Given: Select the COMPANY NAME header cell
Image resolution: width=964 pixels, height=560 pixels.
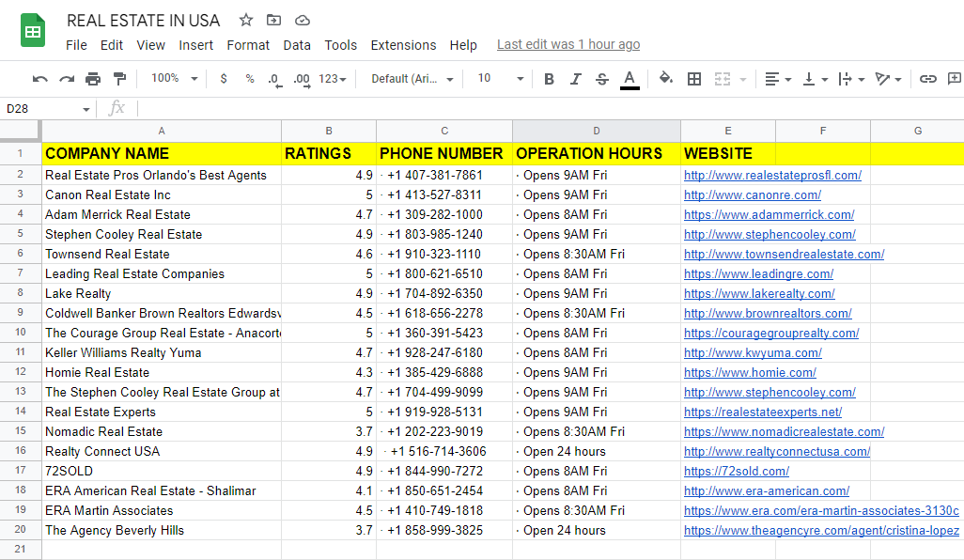Looking at the screenshot, I should pyautogui.click(x=161, y=154).
